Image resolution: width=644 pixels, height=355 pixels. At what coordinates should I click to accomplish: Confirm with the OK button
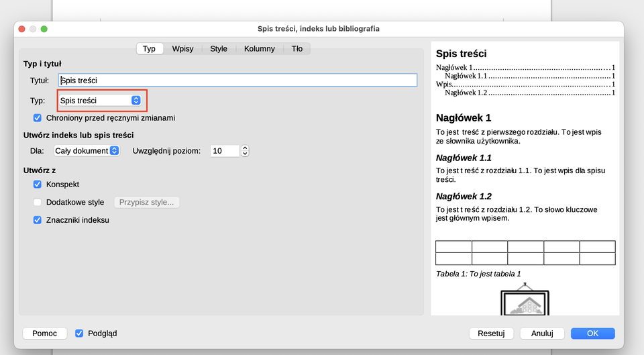point(592,334)
